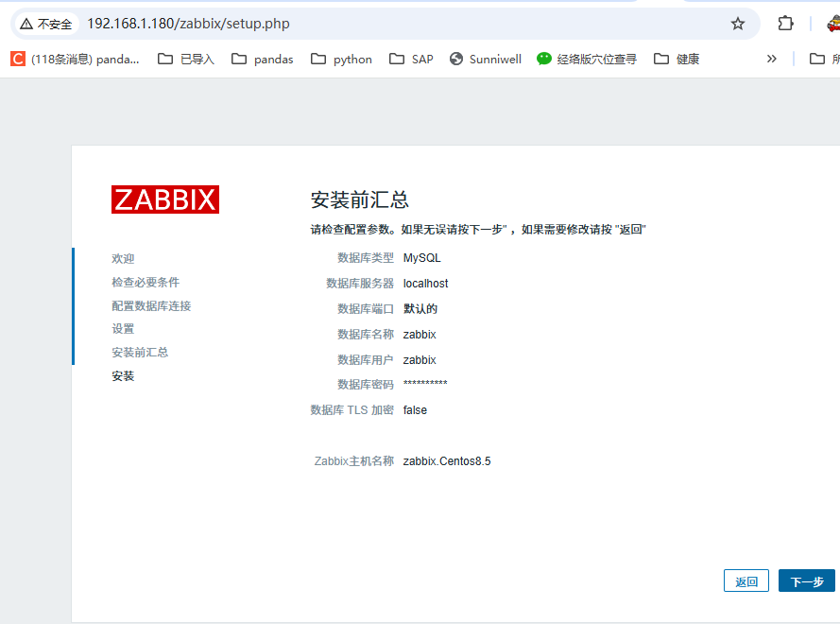
Task: Click the bookmark star icon in address bar
Action: (x=738, y=24)
